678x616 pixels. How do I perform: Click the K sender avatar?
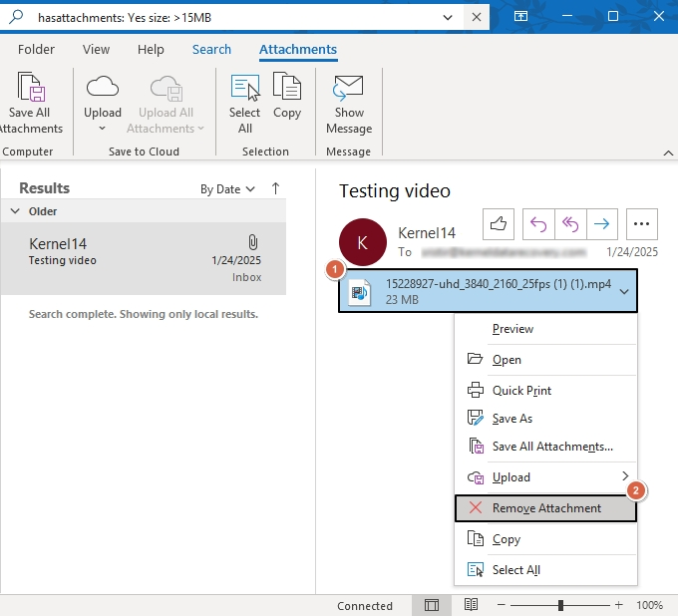click(363, 242)
